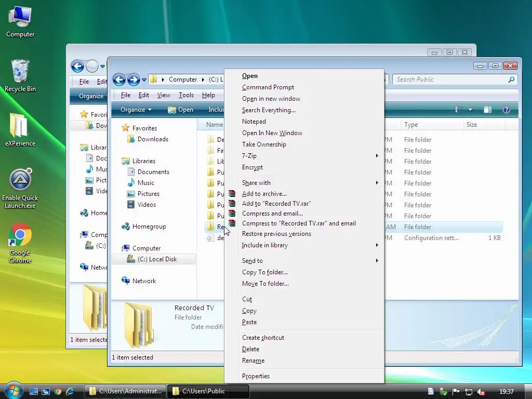The height and width of the screenshot is (399, 532).
Task: Click the muted volume tray icon
Action: pos(481,392)
